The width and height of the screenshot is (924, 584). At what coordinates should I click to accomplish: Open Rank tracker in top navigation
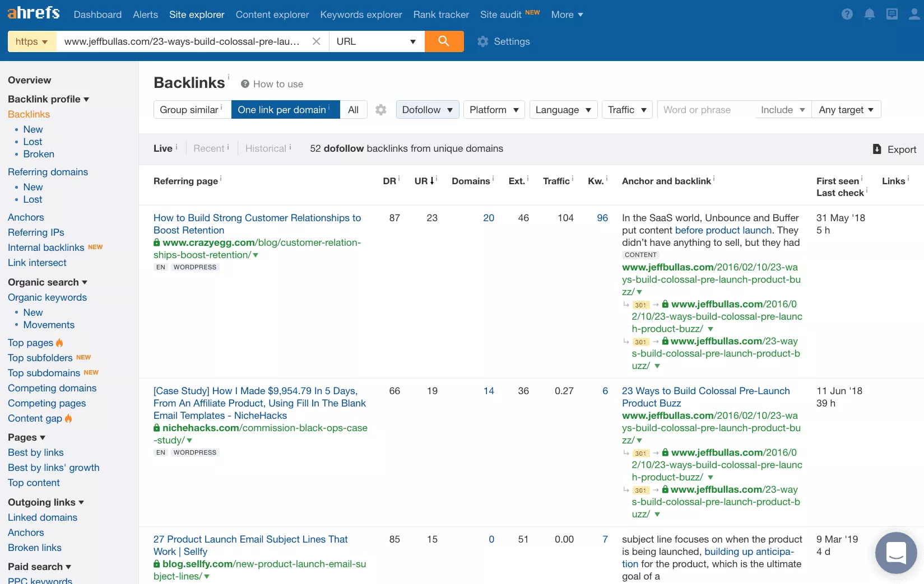441,15
